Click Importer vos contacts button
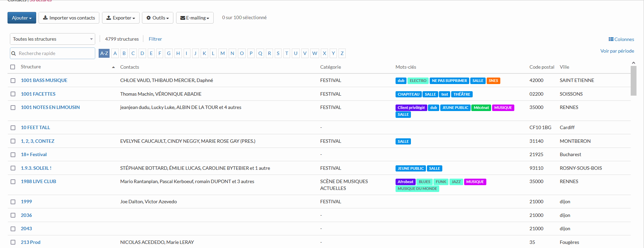Viewport: 644px width, 248px height. coord(69,18)
